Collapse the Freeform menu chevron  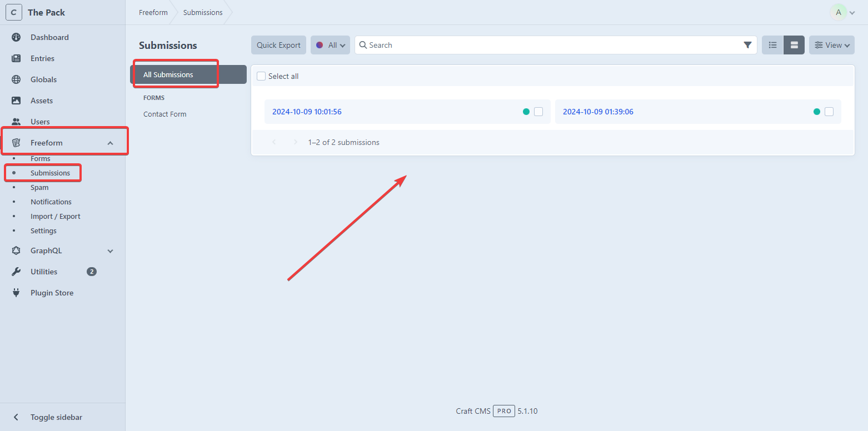pyautogui.click(x=110, y=143)
